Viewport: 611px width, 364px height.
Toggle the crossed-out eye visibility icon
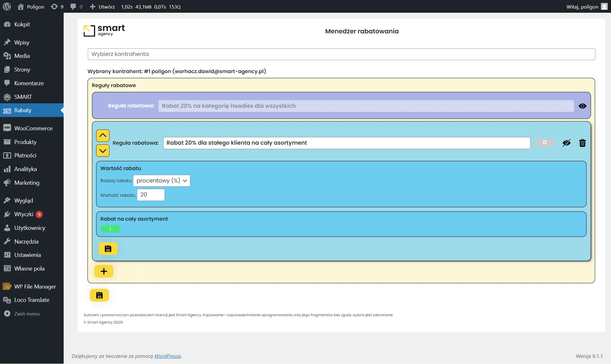pyautogui.click(x=566, y=143)
